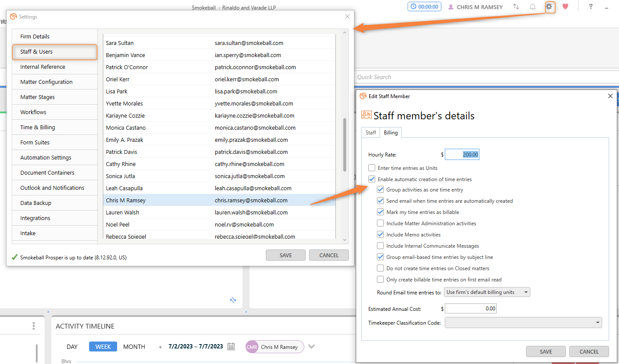
Task: Switch timeline to WEEK view
Action: [103, 347]
